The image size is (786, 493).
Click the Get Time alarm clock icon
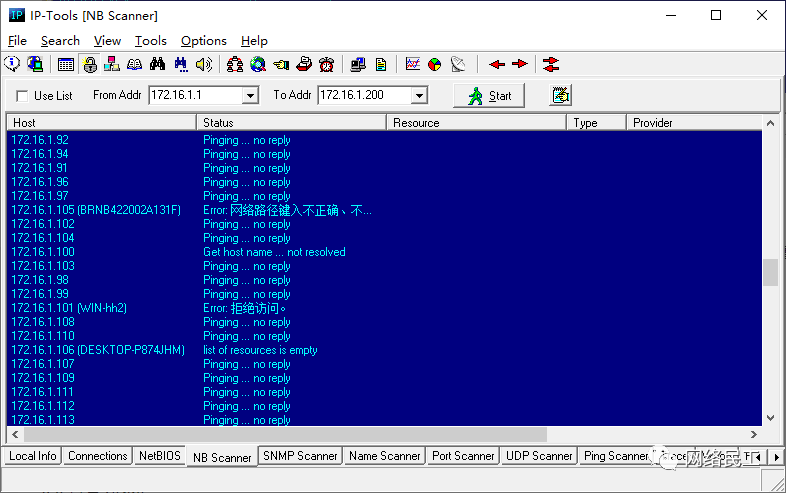point(327,64)
